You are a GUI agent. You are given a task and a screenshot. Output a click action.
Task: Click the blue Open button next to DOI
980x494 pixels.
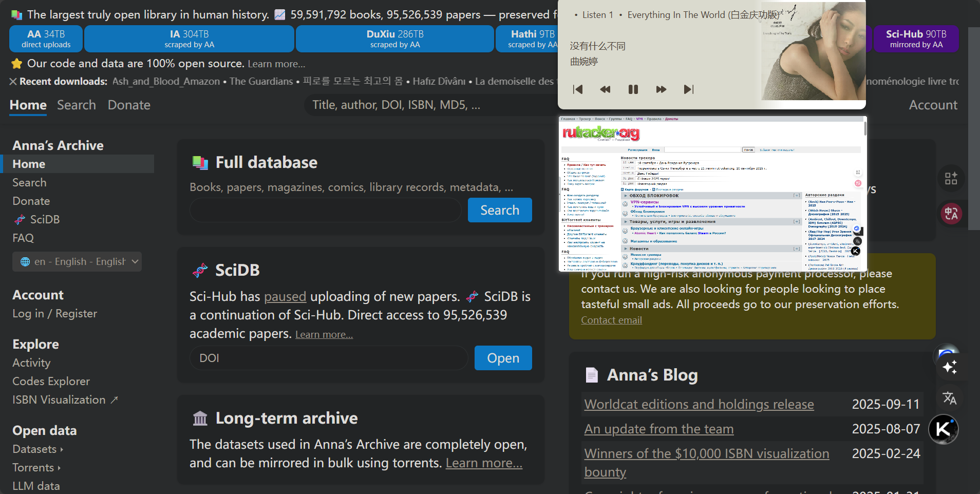503,358
